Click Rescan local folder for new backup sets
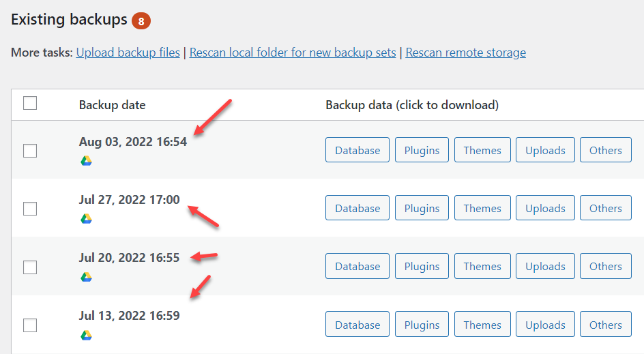 click(x=293, y=53)
